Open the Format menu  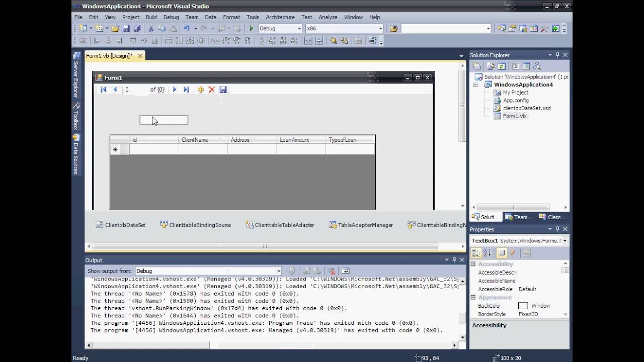pyautogui.click(x=231, y=17)
